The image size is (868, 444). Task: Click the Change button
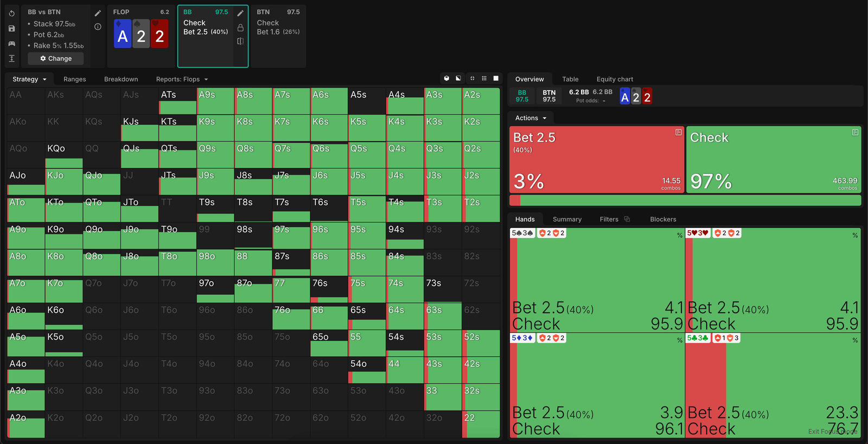coord(55,59)
